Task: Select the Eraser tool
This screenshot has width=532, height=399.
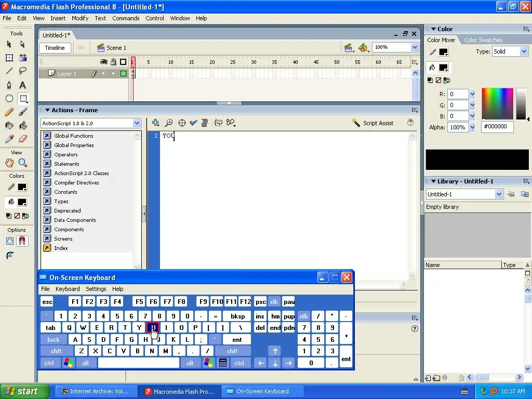Action: [x=22, y=139]
